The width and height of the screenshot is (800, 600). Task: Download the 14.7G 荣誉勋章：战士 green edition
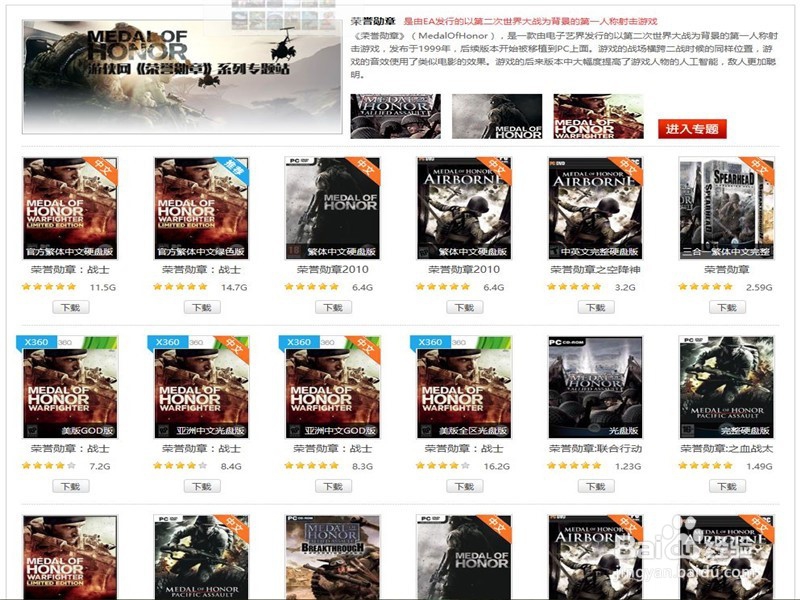pos(202,307)
